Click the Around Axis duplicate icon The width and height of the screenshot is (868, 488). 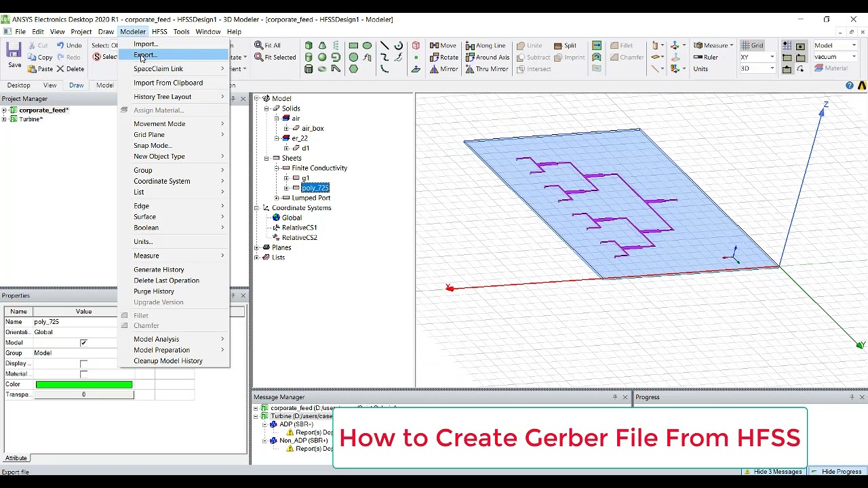pyautogui.click(x=470, y=58)
